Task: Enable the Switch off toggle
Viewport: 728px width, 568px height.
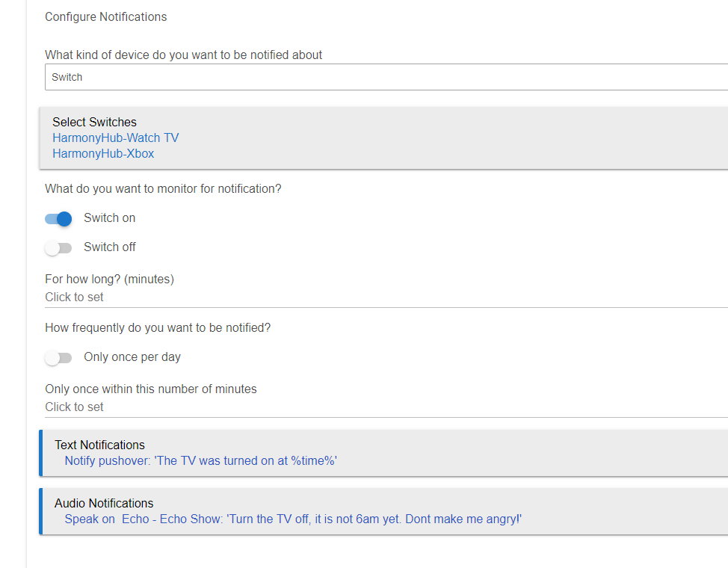Action: click(x=58, y=248)
